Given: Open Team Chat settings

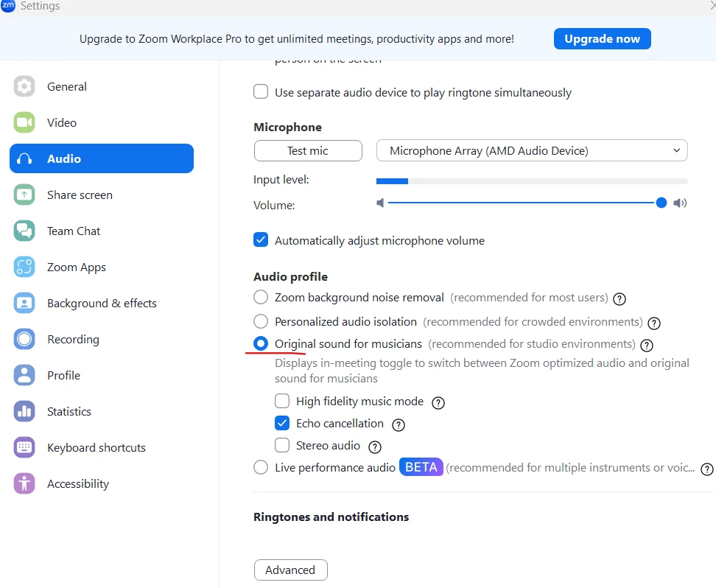Looking at the screenshot, I should coord(102,231).
